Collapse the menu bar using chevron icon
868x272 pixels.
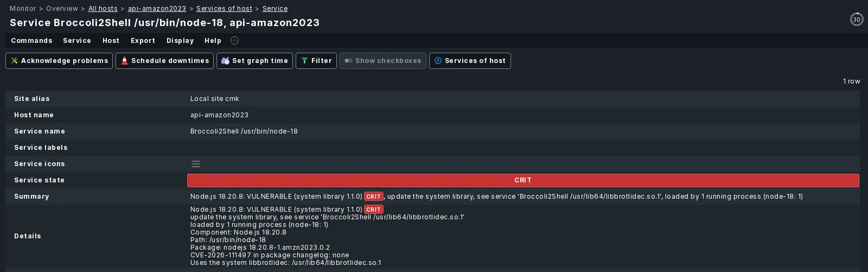[234, 41]
